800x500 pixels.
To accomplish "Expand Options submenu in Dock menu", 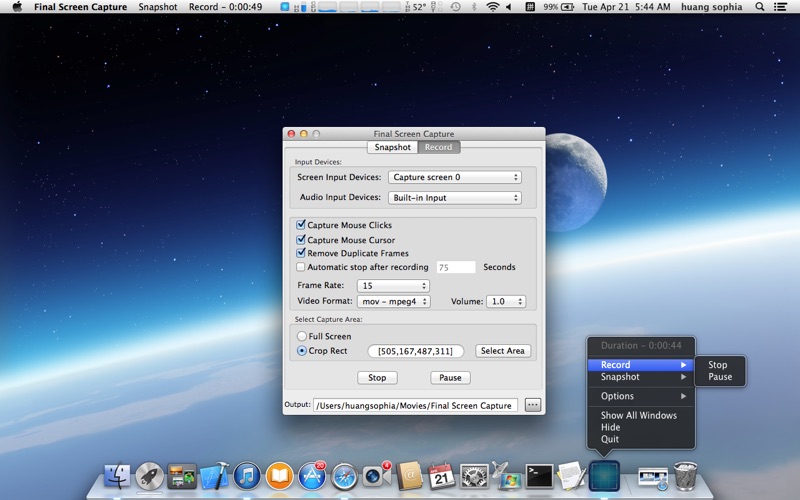I will point(641,396).
